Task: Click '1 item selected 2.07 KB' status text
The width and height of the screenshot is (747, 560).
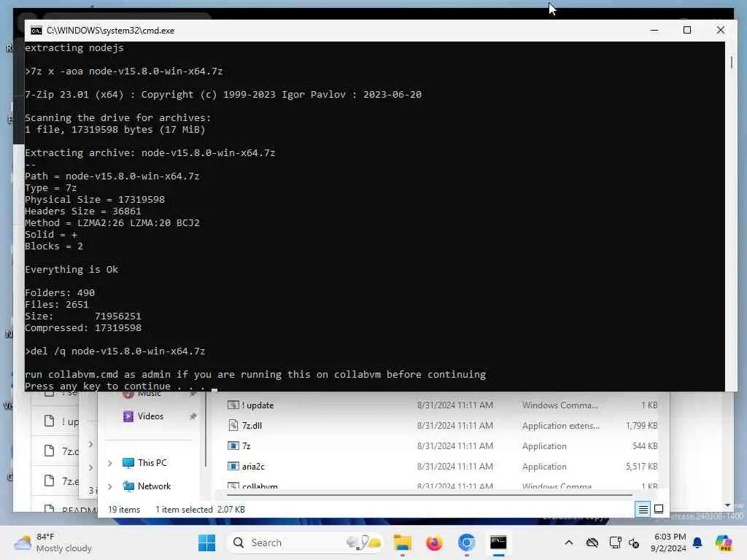Action: (200, 510)
